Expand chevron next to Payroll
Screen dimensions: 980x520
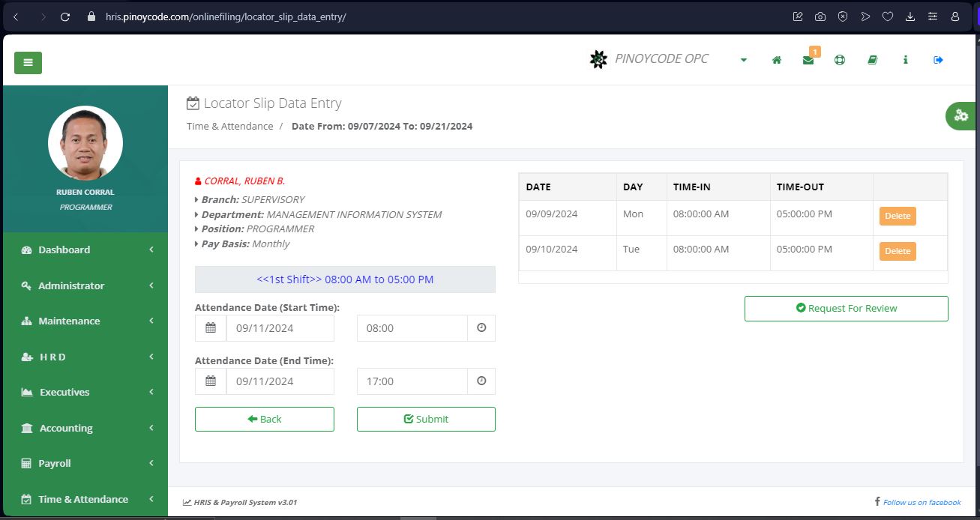(x=151, y=463)
